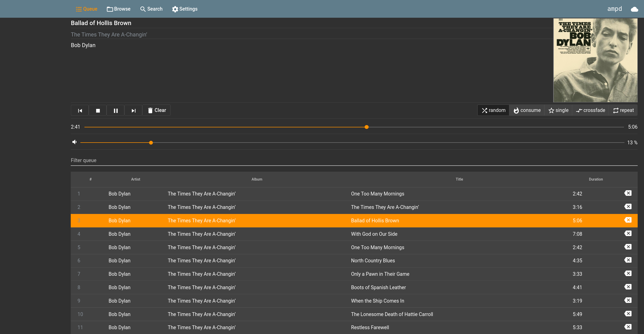Viewport: 644px width, 334px height.
Task: Mute using the speaker icon
Action: click(x=74, y=142)
